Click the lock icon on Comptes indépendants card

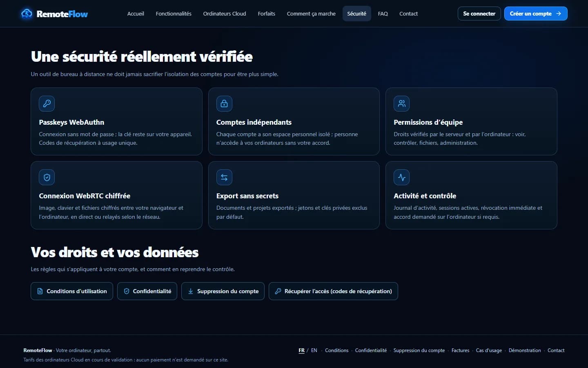click(224, 103)
